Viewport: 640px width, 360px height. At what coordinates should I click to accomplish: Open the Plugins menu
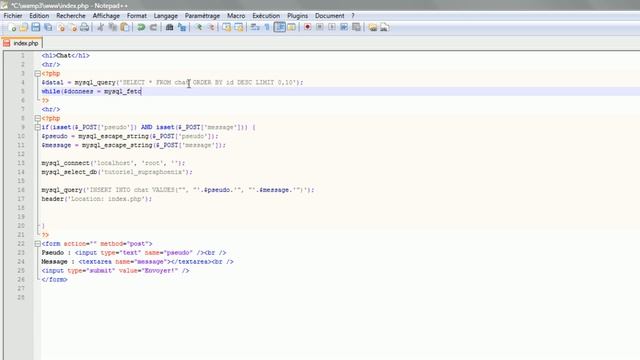[x=298, y=16]
